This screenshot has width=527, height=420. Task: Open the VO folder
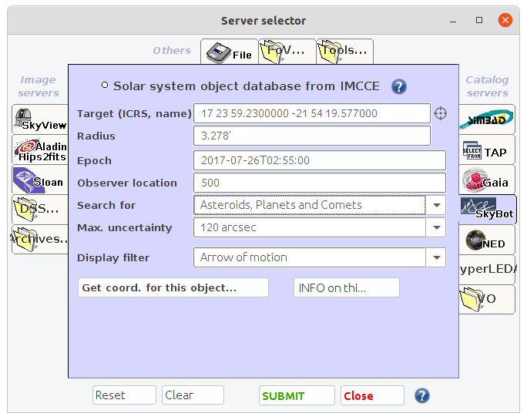coord(487,299)
